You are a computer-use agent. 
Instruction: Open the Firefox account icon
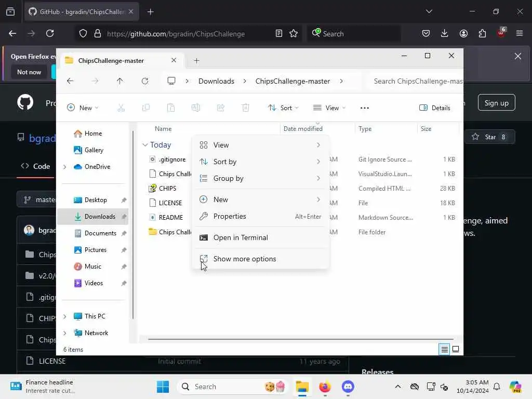click(x=463, y=33)
